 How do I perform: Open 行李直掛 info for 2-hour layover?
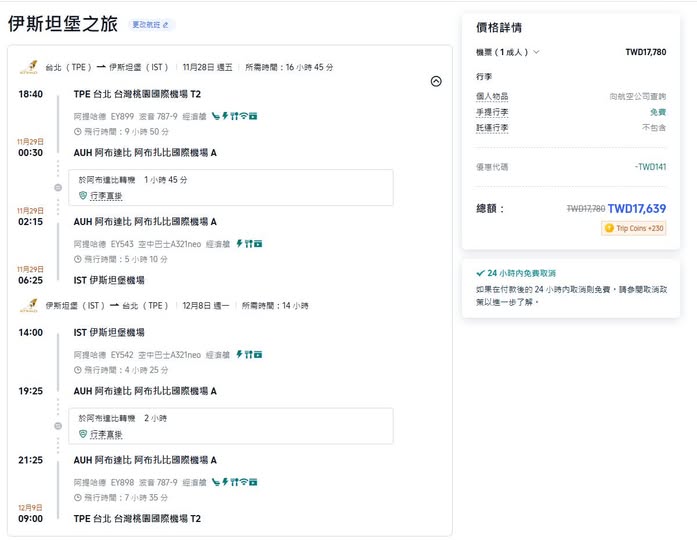(106, 434)
